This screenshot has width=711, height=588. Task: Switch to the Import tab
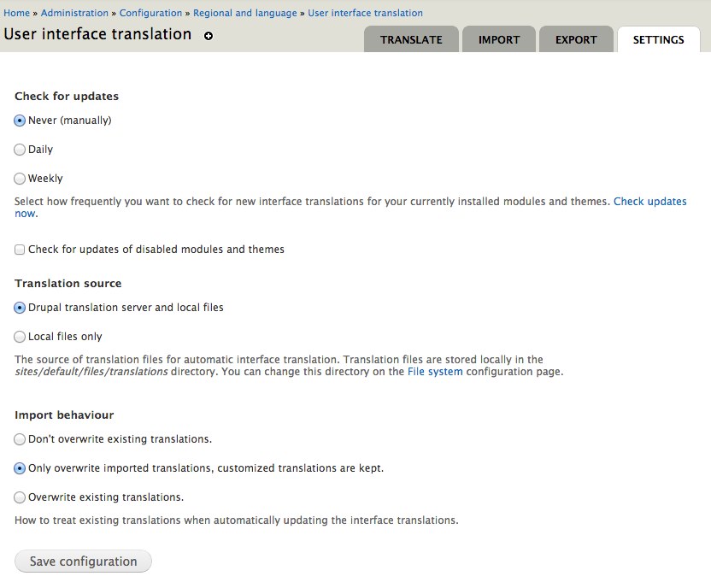point(499,39)
